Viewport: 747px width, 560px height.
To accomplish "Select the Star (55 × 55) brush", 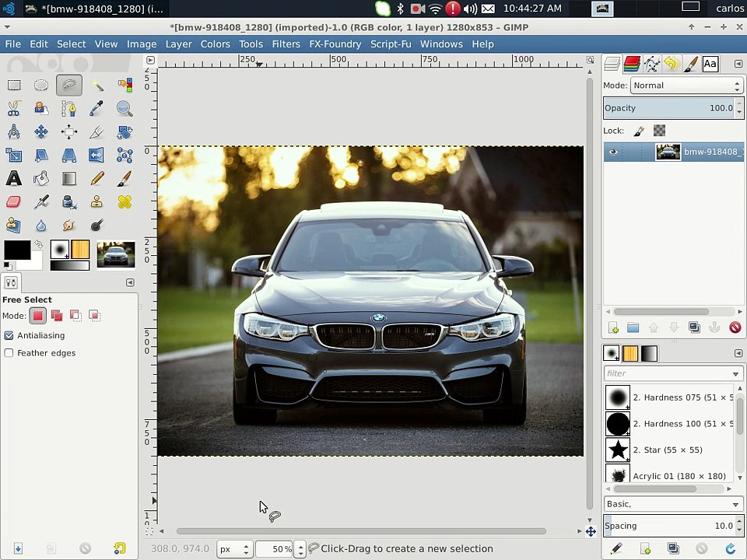I will pos(669,450).
